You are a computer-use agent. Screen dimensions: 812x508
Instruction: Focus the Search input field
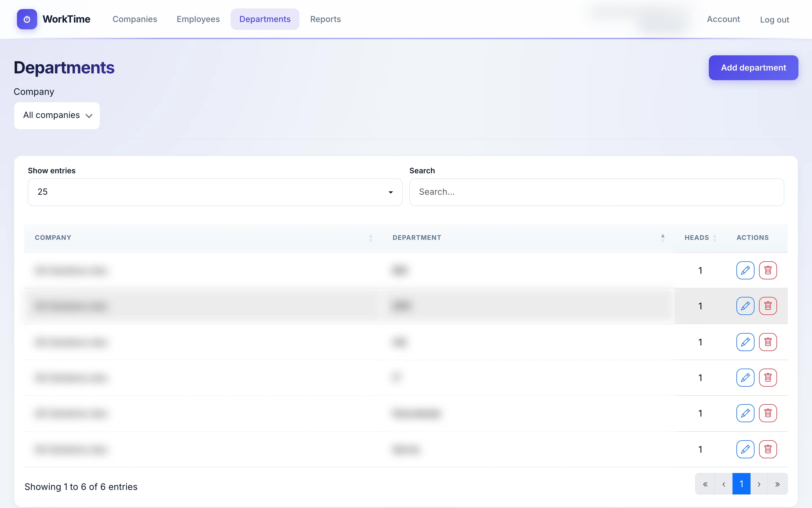click(x=597, y=192)
